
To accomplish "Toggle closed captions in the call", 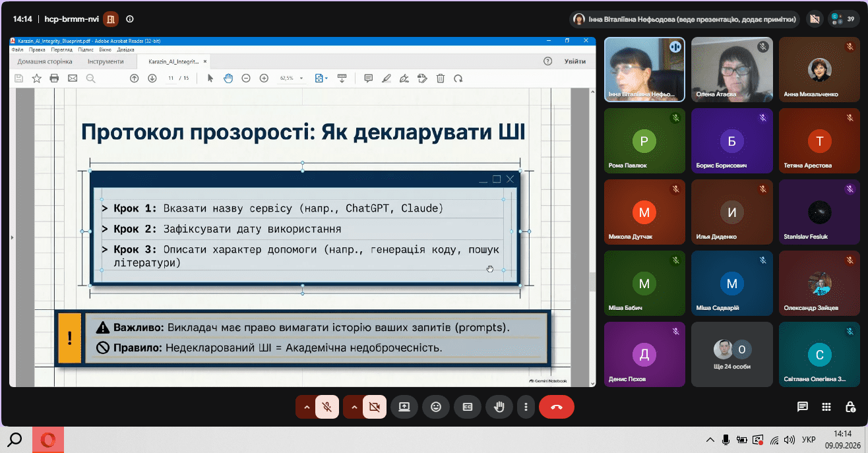I will click(468, 407).
